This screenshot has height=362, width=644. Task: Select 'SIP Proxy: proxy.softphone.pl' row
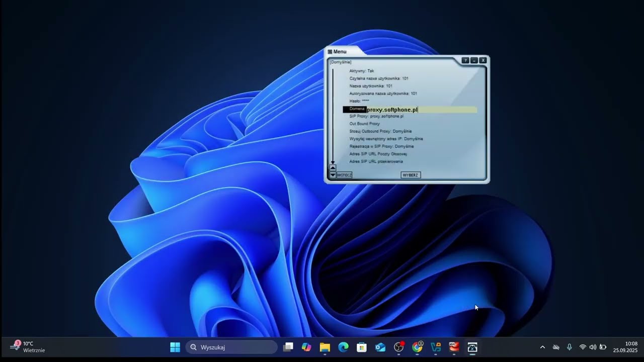[x=376, y=116]
